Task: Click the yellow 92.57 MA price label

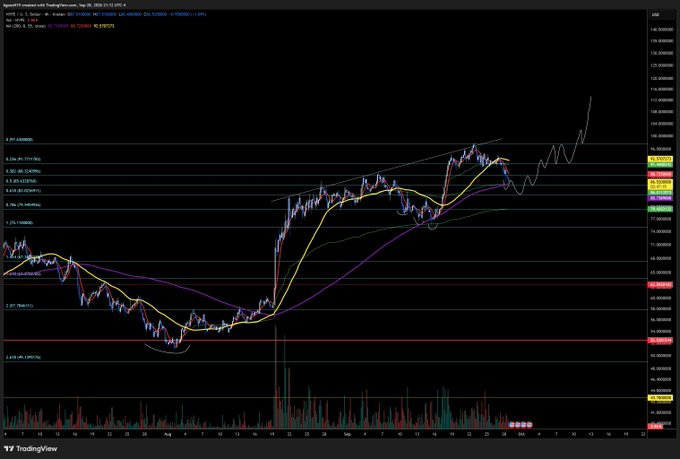Action: tap(660, 159)
